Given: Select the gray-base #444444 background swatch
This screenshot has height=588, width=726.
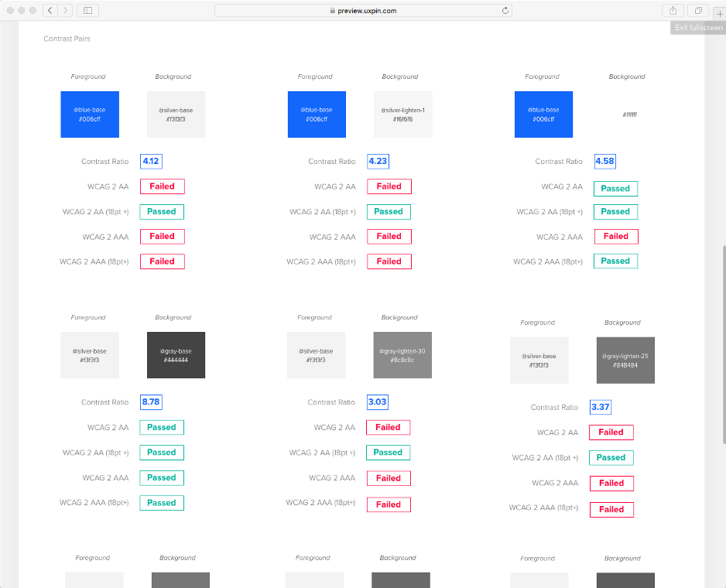Looking at the screenshot, I should pos(176,355).
